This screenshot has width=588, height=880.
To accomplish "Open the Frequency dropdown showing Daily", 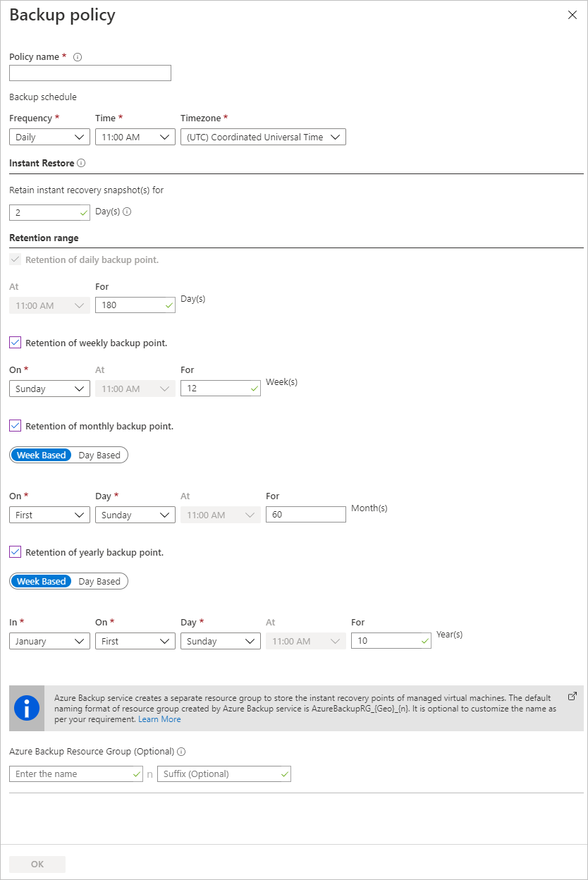I will tap(49, 137).
